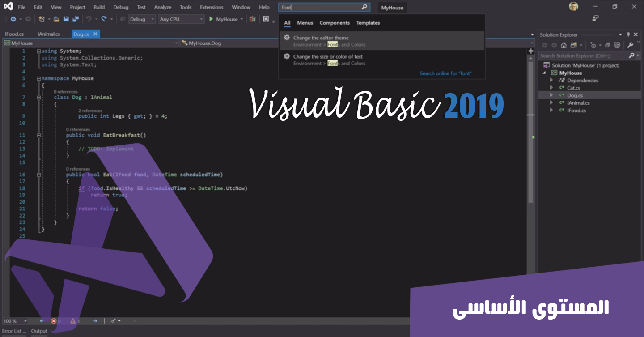Choose 'Change the size or color of text'
644x337 pixels.
[381, 60]
